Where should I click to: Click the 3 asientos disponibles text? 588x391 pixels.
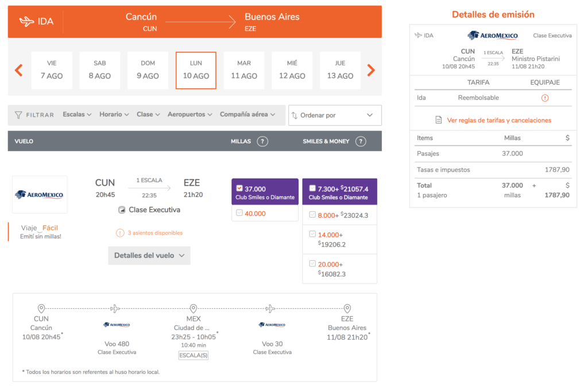[155, 233]
